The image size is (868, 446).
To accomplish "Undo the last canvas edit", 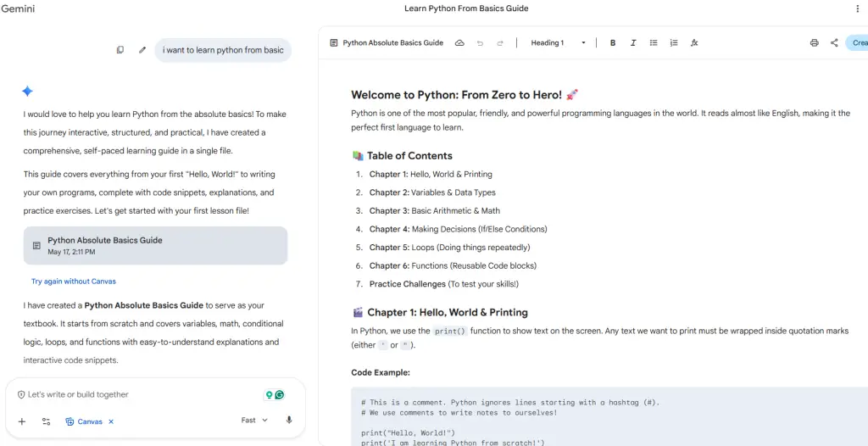I will click(480, 42).
